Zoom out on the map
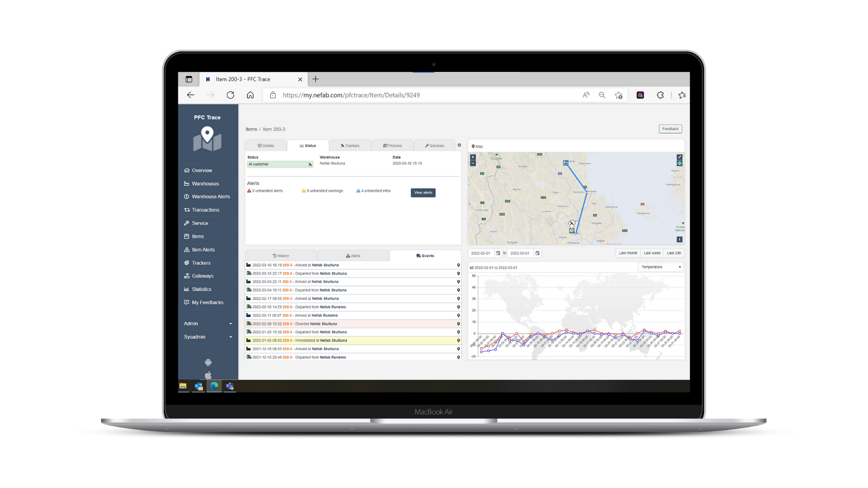This screenshot has width=868, height=488. pyautogui.click(x=473, y=164)
